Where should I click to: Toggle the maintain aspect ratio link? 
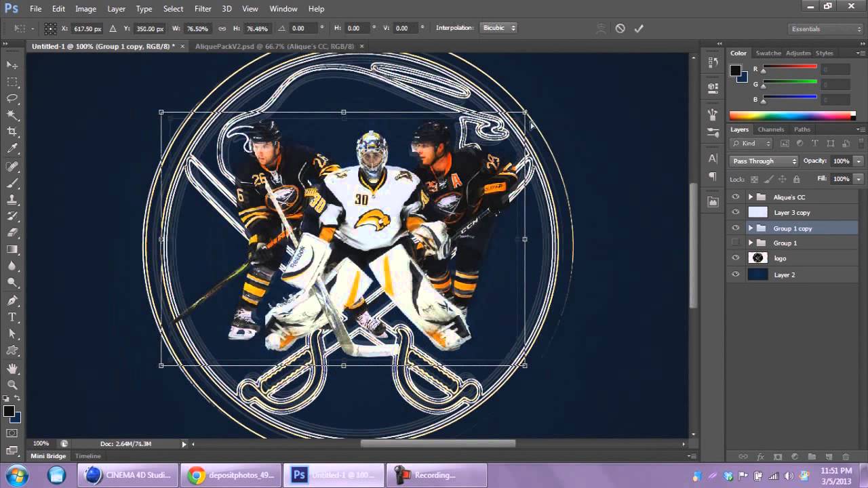222,28
